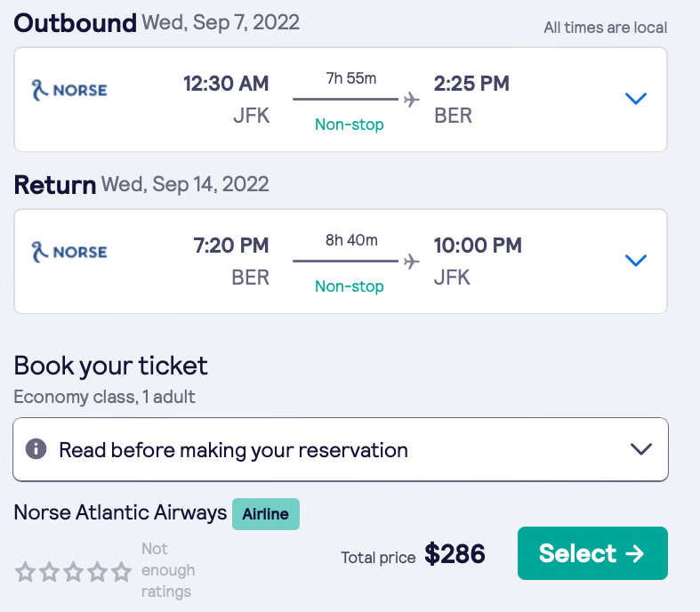
Task: Click the outbound Non-stop label
Action: 350,125
